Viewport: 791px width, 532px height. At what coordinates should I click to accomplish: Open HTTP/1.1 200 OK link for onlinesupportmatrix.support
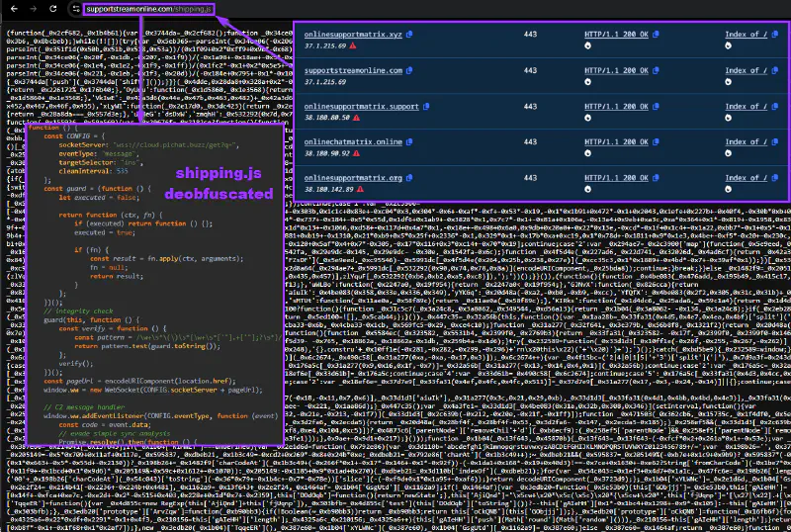click(x=616, y=107)
